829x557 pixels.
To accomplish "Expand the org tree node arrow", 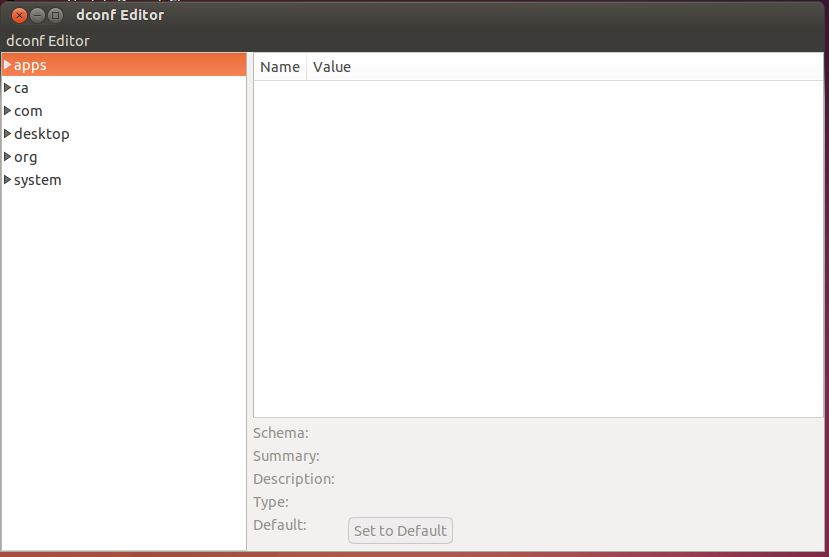I will pyautogui.click(x=7, y=156).
